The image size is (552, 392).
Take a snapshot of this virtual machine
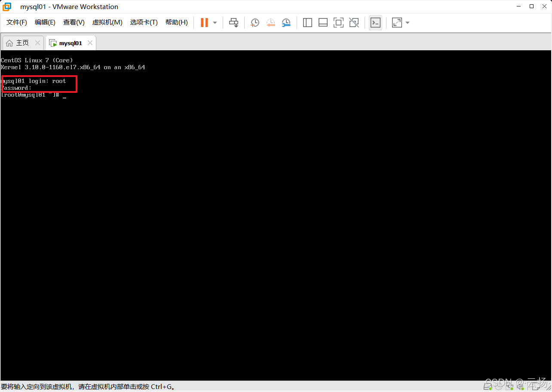pyautogui.click(x=255, y=22)
